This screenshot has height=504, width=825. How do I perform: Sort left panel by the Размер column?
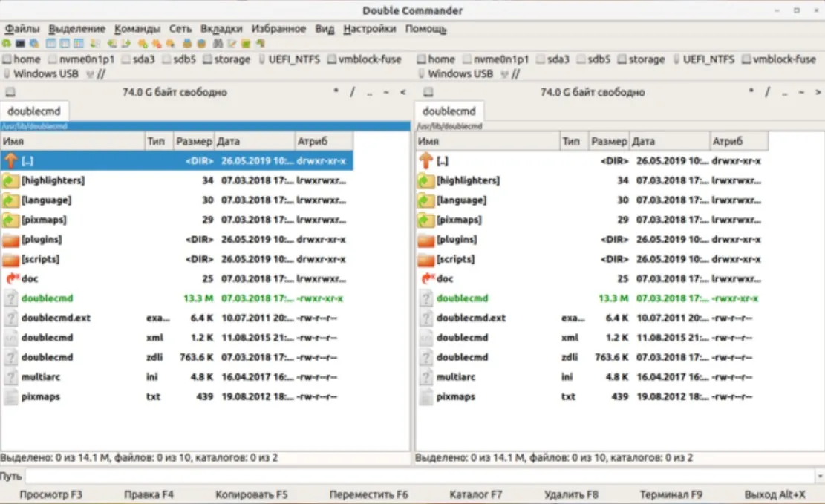193,141
